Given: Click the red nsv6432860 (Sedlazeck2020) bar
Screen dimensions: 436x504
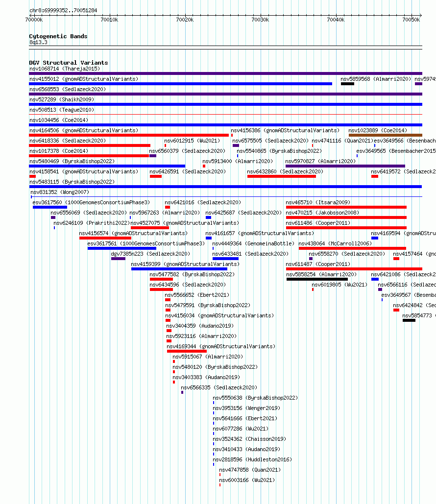Looking at the screenshot, I should click(x=282, y=176).
